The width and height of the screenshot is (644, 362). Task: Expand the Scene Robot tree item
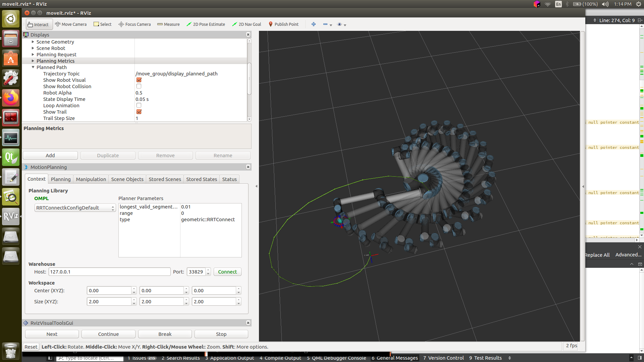click(x=33, y=48)
